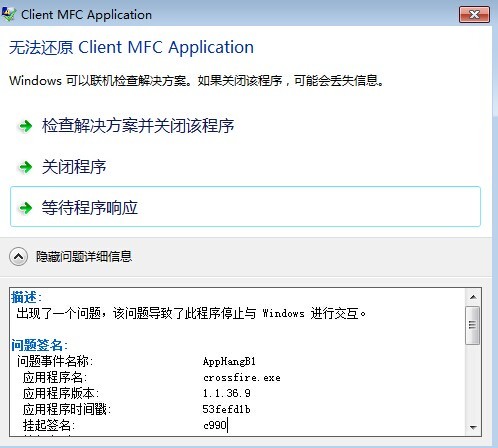
Task: Click scroll-up arrow of details box
Action: point(473,297)
